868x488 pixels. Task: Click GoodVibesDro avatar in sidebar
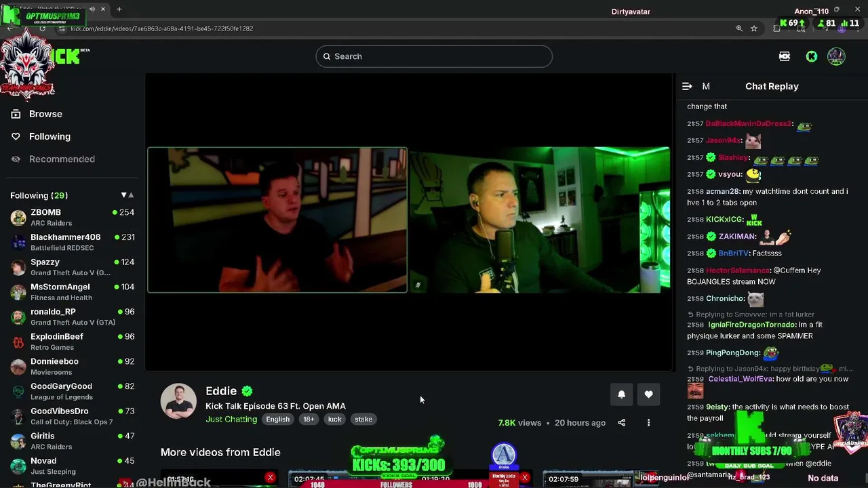(x=18, y=417)
